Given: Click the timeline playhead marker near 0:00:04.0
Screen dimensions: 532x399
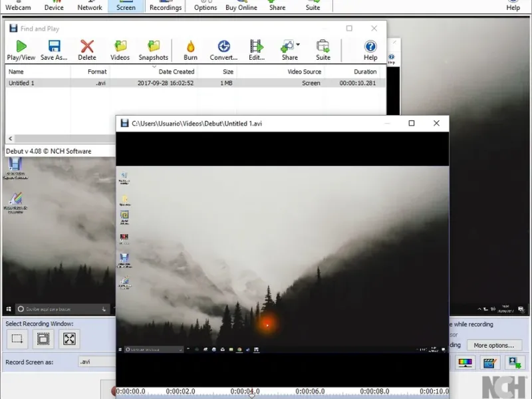Looking at the screenshot, I should [252, 396].
